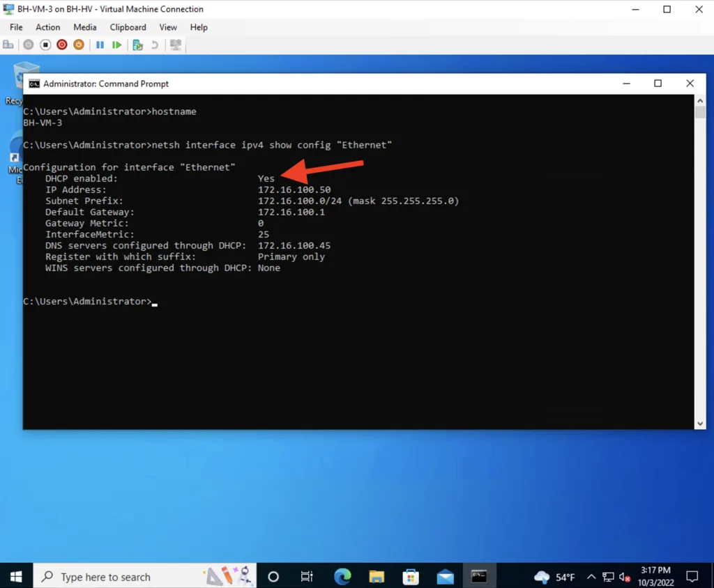714x588 pixels.
Task: Click the hostname output BH-VM-3
Action: [43, 123]
